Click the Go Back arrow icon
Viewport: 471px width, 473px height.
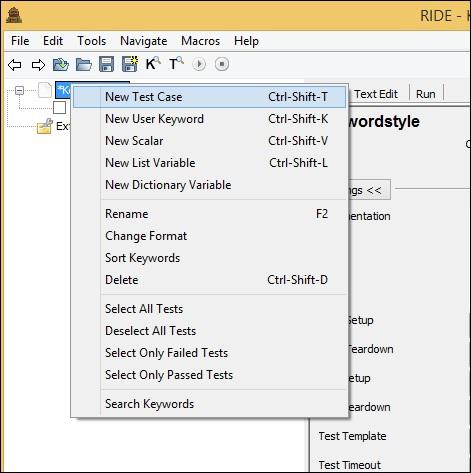tap(15, 65)
